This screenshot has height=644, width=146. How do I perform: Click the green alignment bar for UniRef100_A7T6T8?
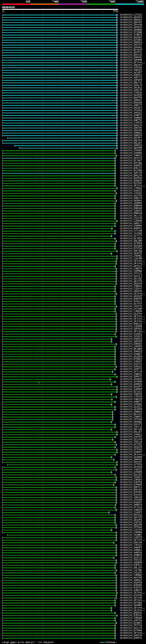pyautogui.click(x=63, y=465)
